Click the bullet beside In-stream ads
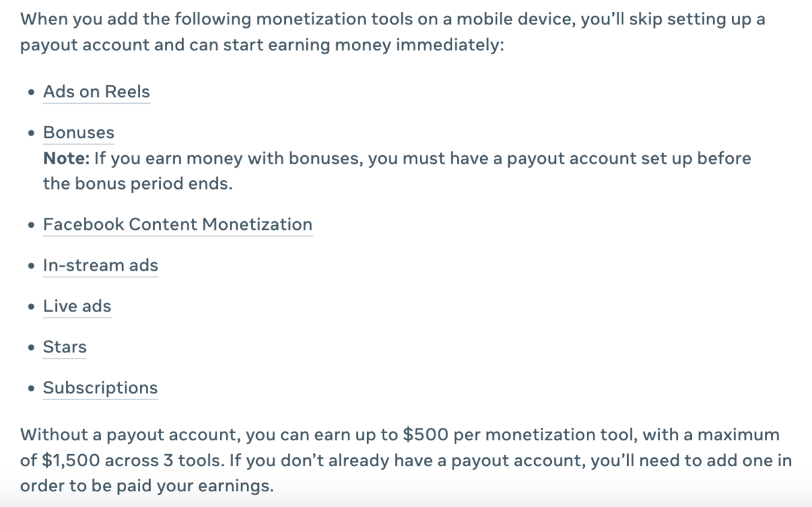The width and height of the screenshot is (812, 507). [32, 267]
